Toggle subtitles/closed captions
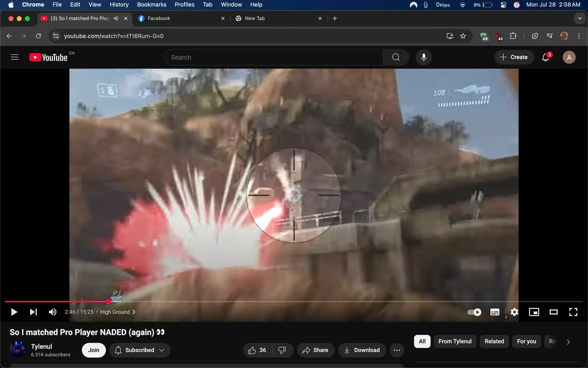 (495, 312)
